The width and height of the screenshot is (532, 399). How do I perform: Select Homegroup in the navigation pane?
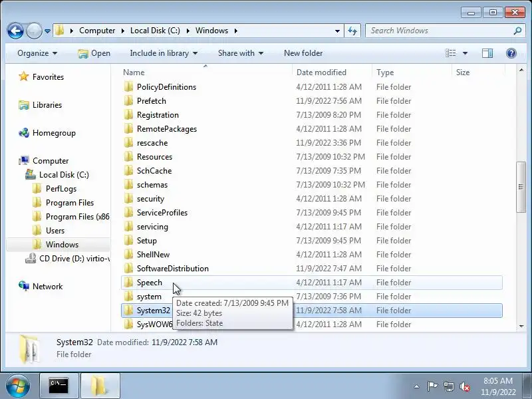[x=47, y=133]
